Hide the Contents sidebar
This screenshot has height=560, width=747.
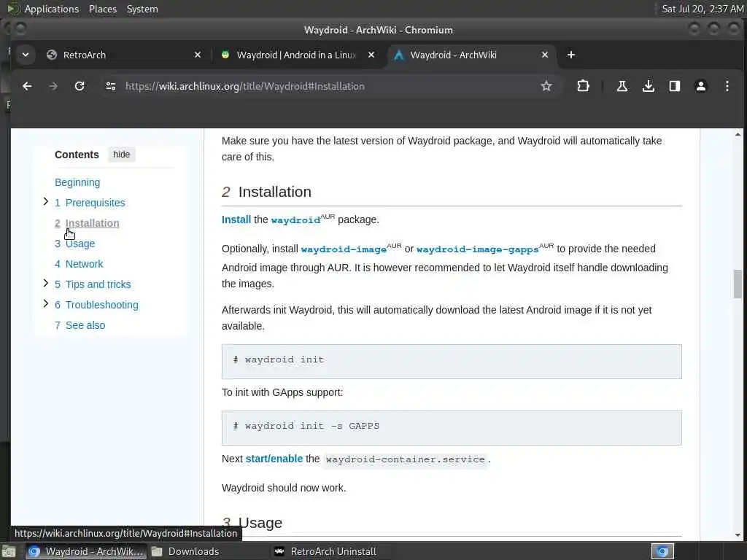pyautogui.click(x=122, y=155)
